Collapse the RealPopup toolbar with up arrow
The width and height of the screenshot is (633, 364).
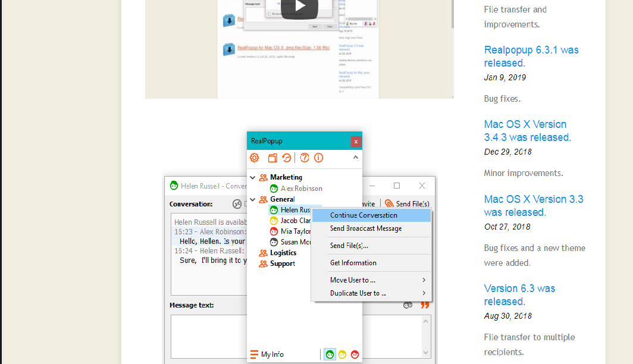(x=356, y=158)
